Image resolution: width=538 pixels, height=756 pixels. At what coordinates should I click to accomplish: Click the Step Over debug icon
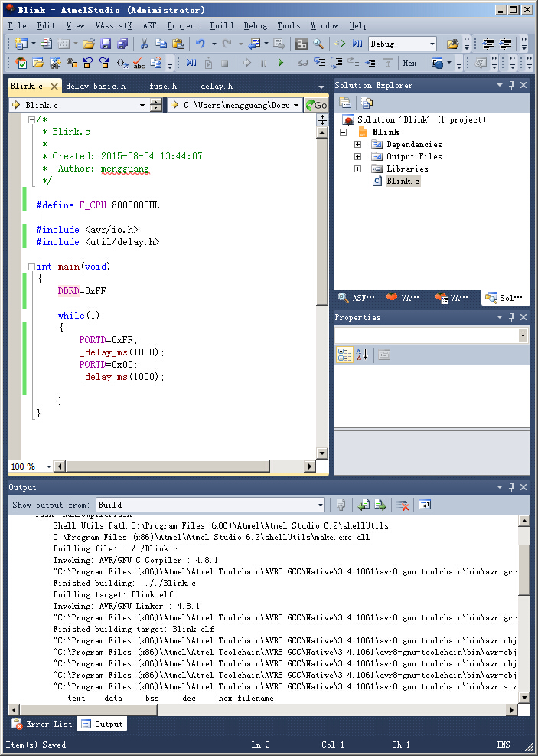336,63
